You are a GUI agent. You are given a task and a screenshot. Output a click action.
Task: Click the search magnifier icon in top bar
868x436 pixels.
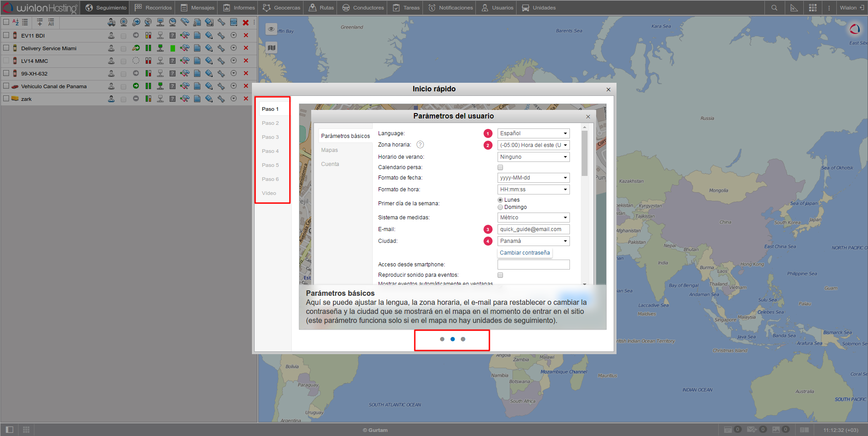pyautogui.click(x=774, y=8)
